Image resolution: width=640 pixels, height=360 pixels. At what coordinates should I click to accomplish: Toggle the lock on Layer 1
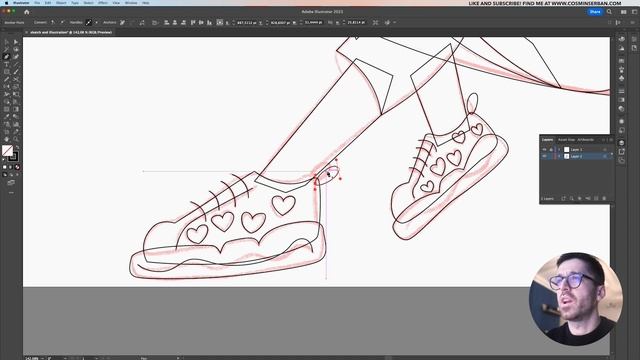[551, 149]
